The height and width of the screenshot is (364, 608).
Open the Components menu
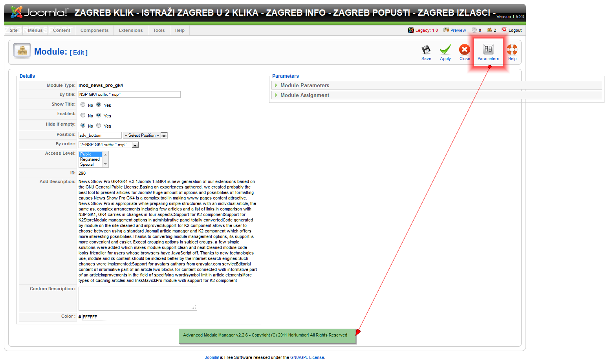click(95, 30)
